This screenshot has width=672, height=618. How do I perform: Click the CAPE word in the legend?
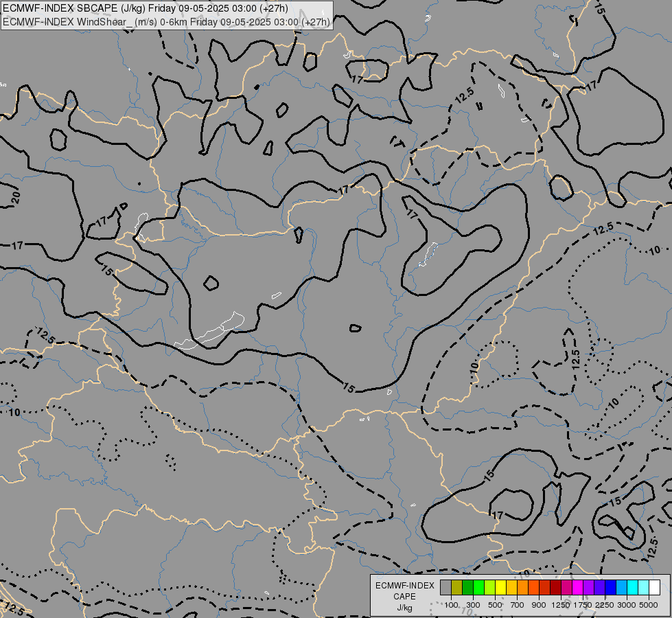point(404,596)
